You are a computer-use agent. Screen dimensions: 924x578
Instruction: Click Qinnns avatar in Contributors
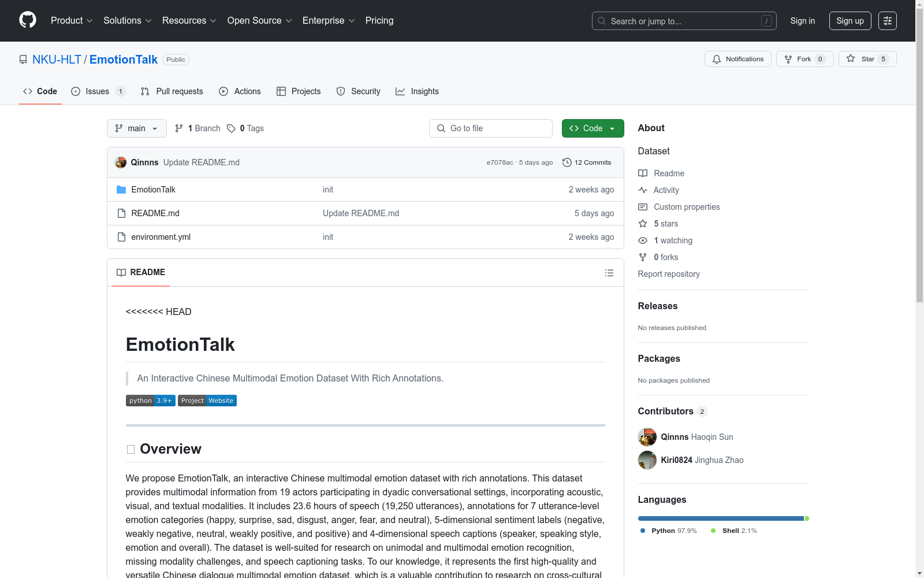click(647, 437)
